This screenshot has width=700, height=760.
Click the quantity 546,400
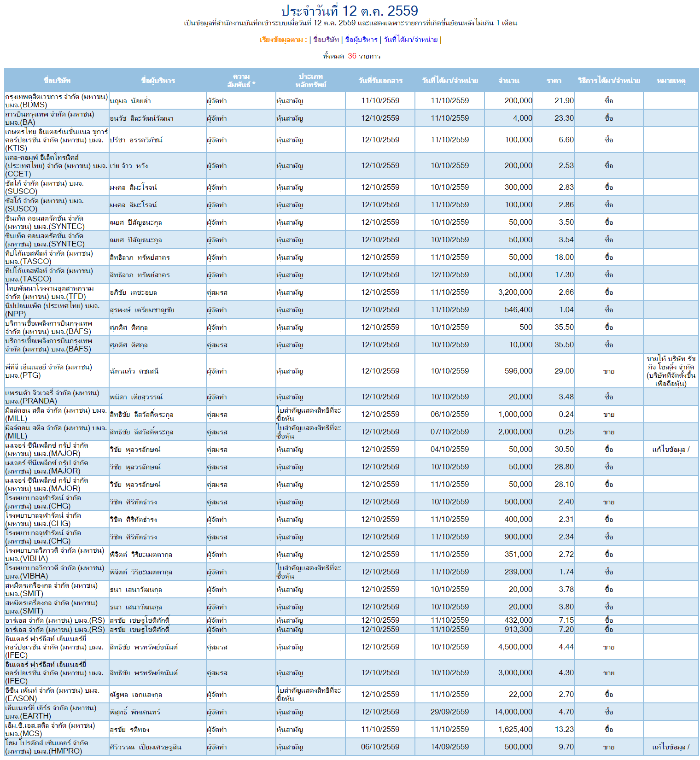coord(518,310)
